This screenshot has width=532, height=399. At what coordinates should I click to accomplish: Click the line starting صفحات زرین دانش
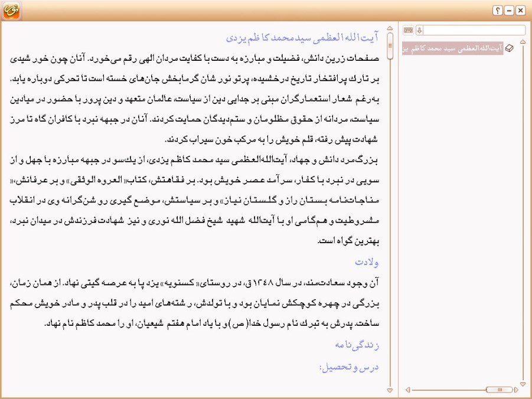click(194, 58)
